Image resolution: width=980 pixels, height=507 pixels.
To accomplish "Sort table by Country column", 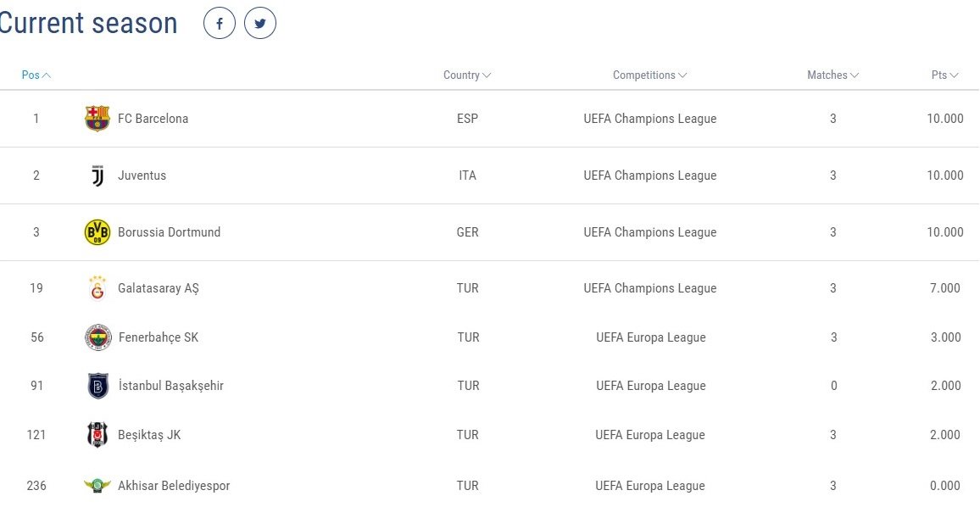I will pyautogui.click(x=467, y=75).
